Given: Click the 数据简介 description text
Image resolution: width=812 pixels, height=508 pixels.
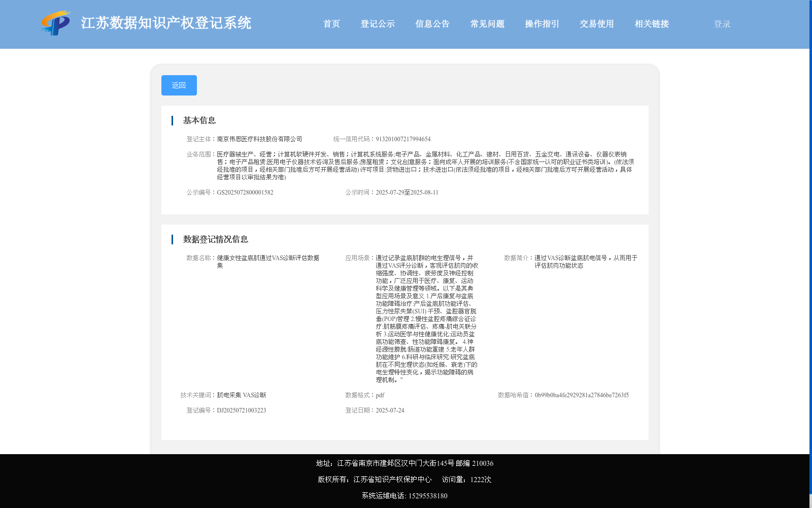Looking at the screenshot, I should pyautogui.click(x=586, y=262).
